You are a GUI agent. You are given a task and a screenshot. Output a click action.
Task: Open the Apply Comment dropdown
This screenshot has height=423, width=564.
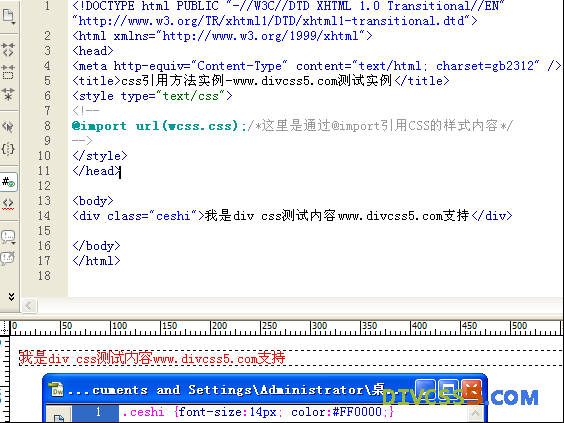tap(8, 237)
